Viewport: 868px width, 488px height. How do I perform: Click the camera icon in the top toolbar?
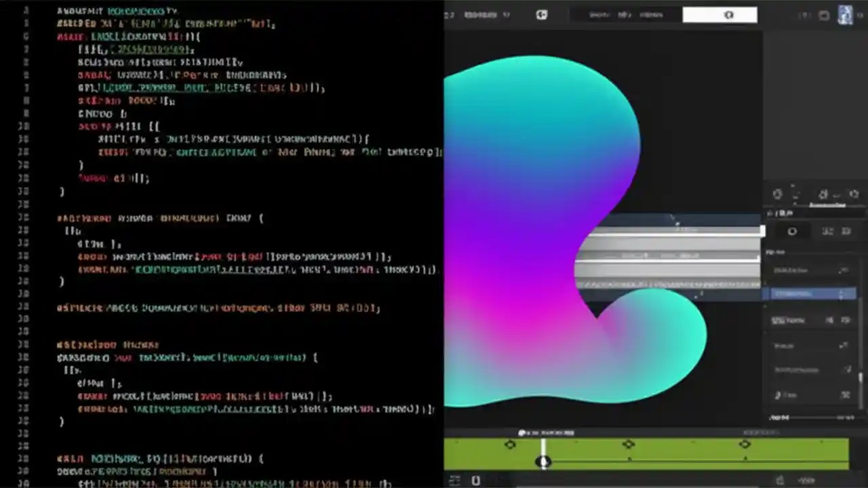pos(542,14)
